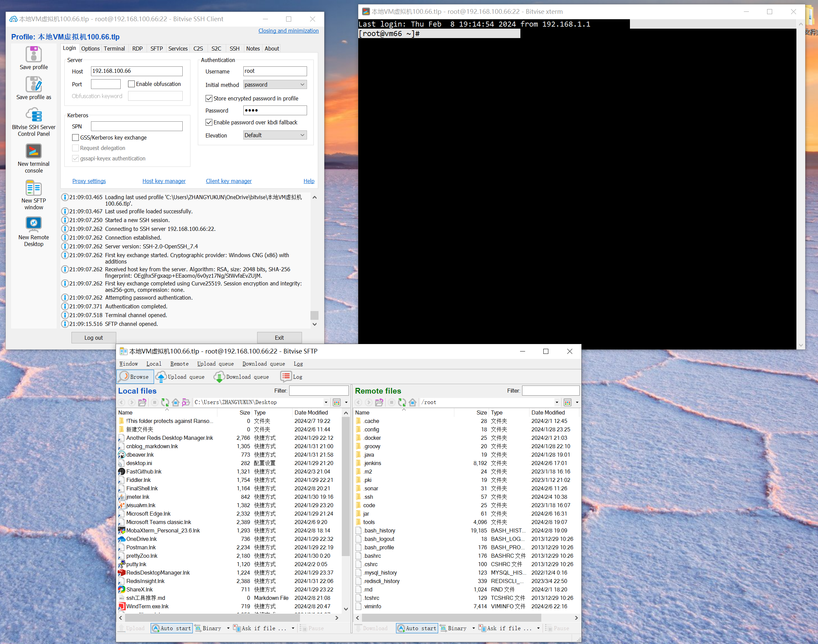
Task: Select ShareX.lnk in Local files
Action: pyautogui.click(x=140, y=590)
